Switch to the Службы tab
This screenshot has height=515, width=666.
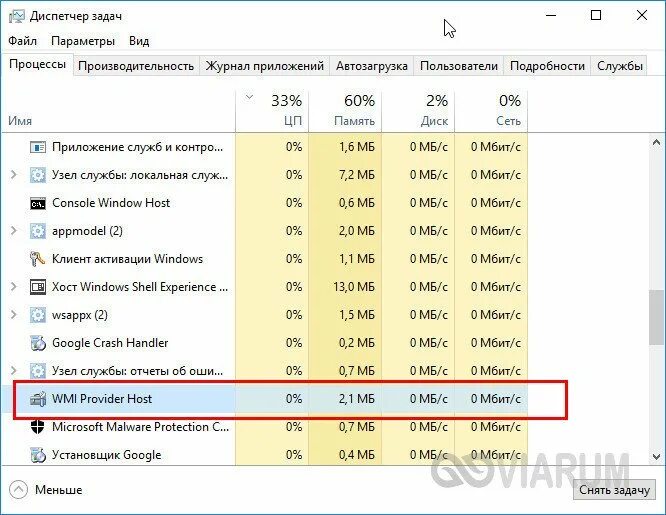click(619, 66)
